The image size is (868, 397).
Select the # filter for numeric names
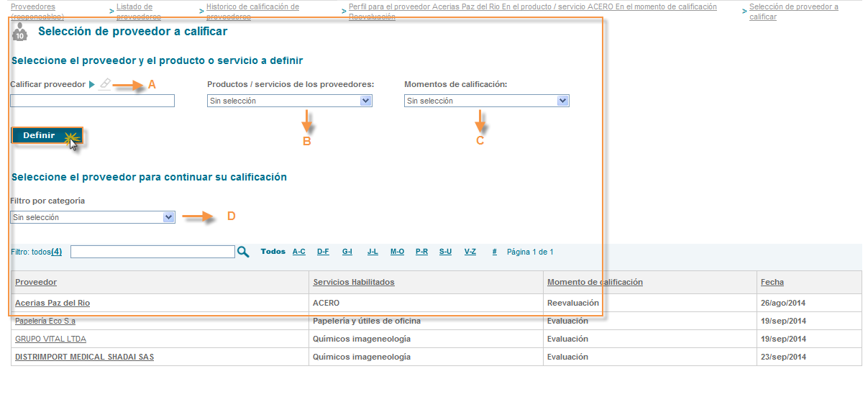[x=494, y=252]
